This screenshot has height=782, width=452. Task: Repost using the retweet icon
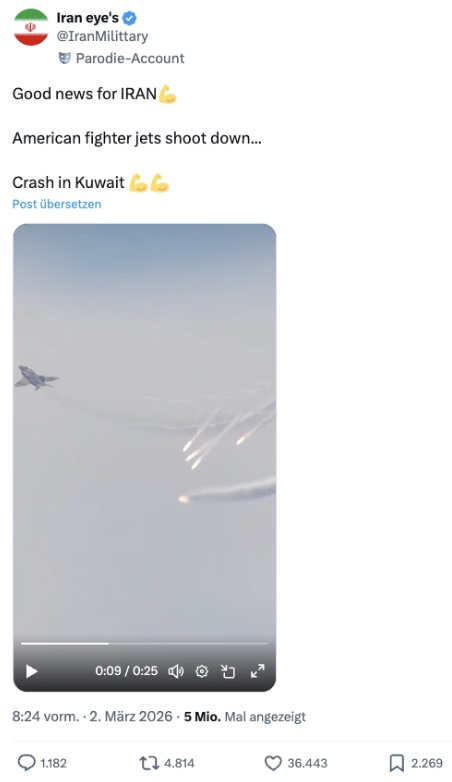point(148,763)
